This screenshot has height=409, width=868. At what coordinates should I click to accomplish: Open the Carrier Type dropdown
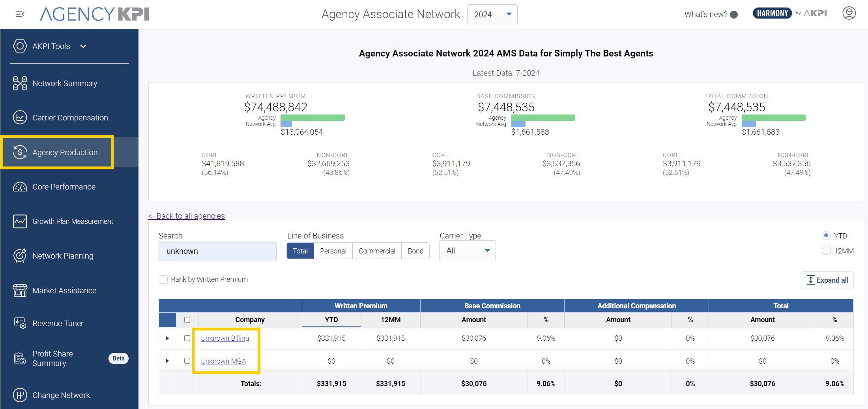[x=468, y=251]
